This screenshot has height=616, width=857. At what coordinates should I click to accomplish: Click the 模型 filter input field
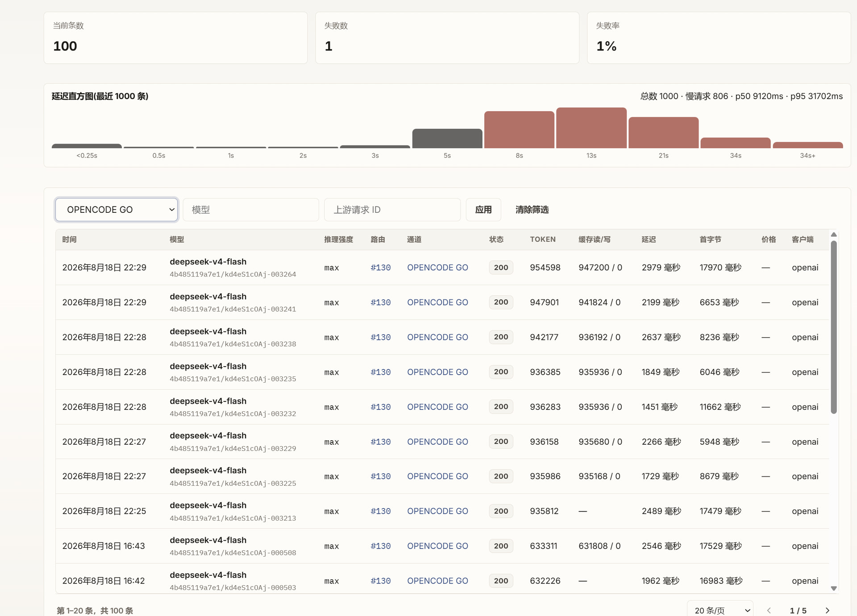[x=251, y=210]
